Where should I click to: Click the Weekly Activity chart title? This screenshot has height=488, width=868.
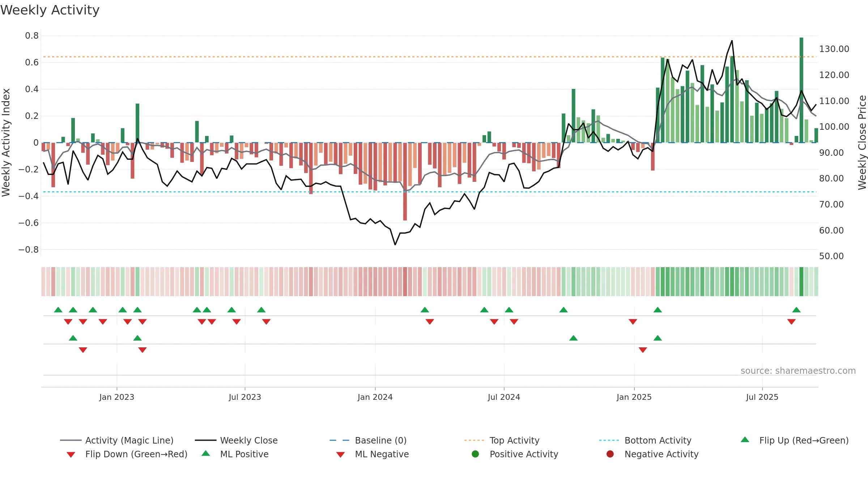pyautogui.click(x=50, y=10)
